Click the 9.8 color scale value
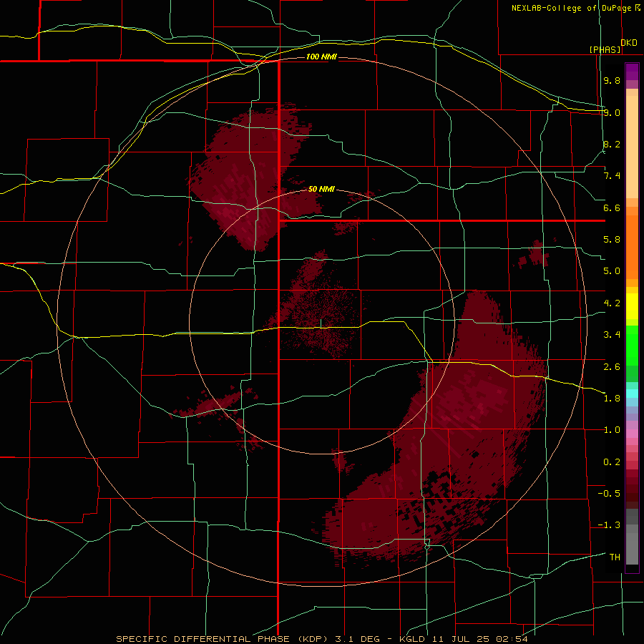 (612, 80)
